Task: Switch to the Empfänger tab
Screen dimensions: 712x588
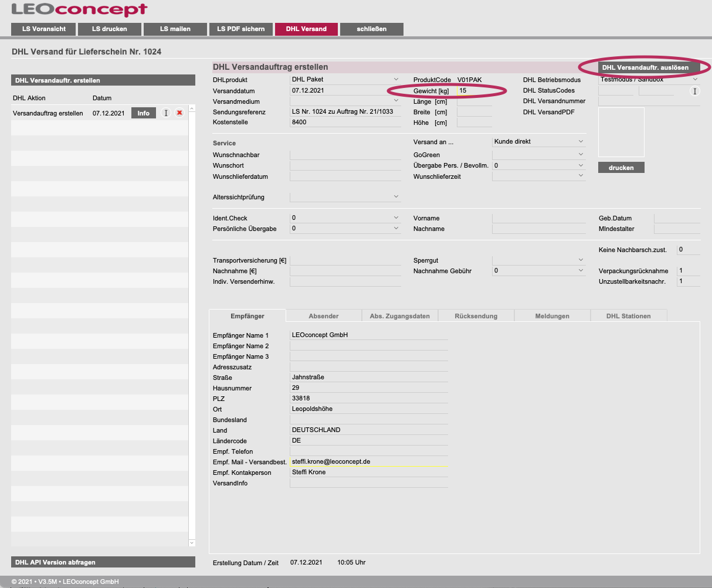Action: click(x=247, y=316)
